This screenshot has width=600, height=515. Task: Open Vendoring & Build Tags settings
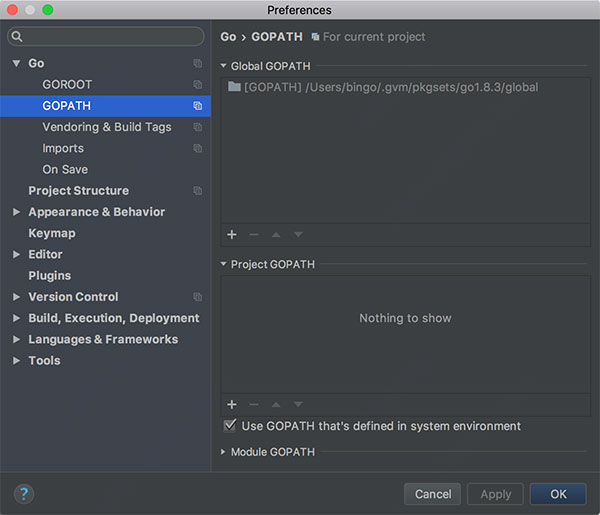click(x=107, y=127)
